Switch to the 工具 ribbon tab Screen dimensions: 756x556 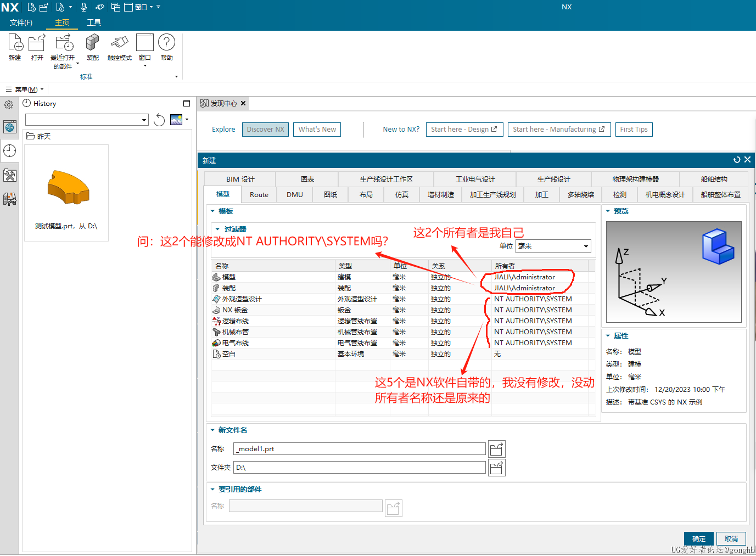click(x=94, y=23)
